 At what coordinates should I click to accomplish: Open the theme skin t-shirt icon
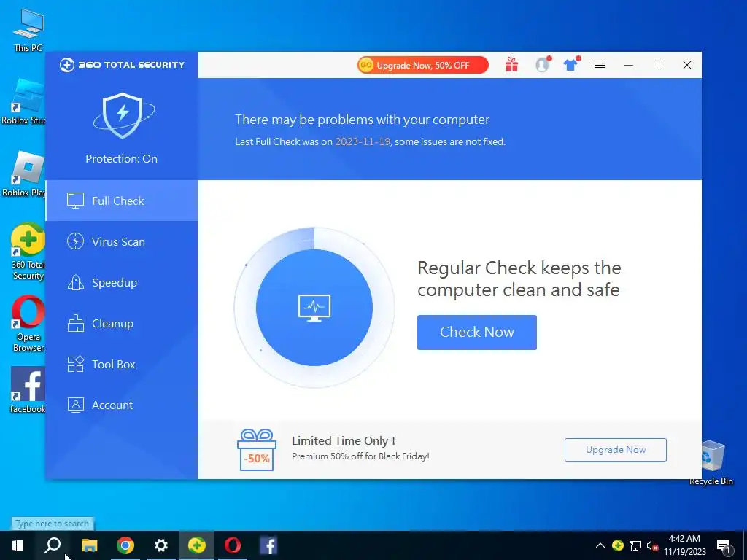(571, 65)
